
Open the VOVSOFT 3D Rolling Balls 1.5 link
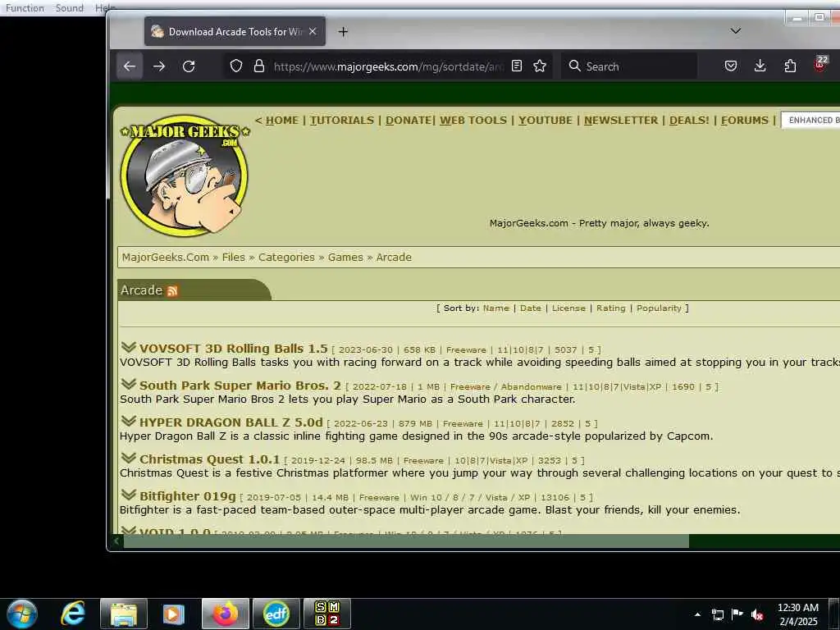(233, 348)
